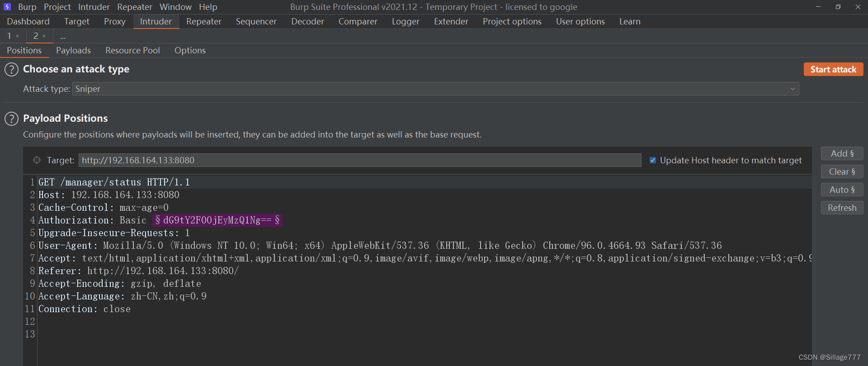
Task: Open the Project menu
Action: pyautogui.click(x=57, y=7)
